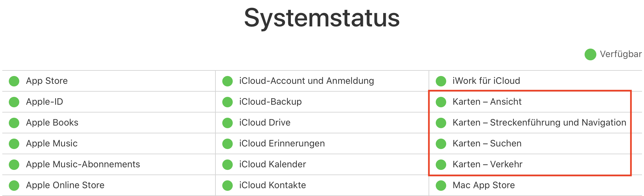This screenshot has width=644, height=196.
Task: Select the Apple Online Store status text
Action: pyautogui.click(x=65, y=185)
